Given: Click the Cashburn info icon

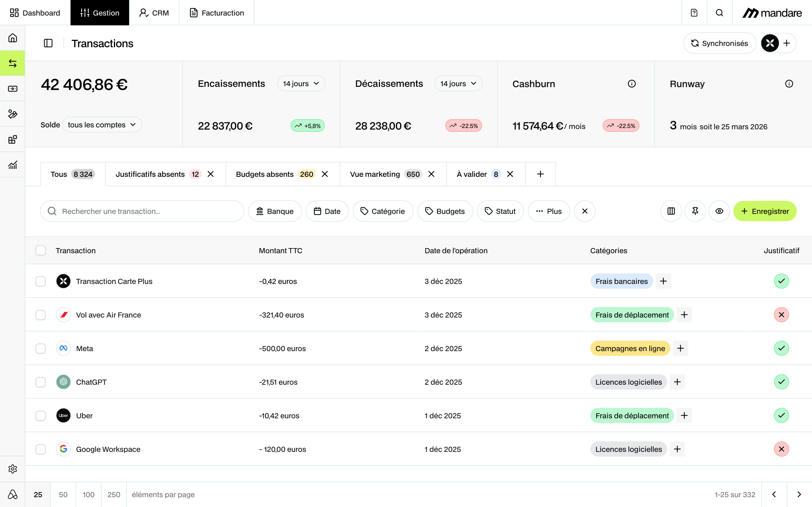Looking at the screenshot, I should coord(632,84).
